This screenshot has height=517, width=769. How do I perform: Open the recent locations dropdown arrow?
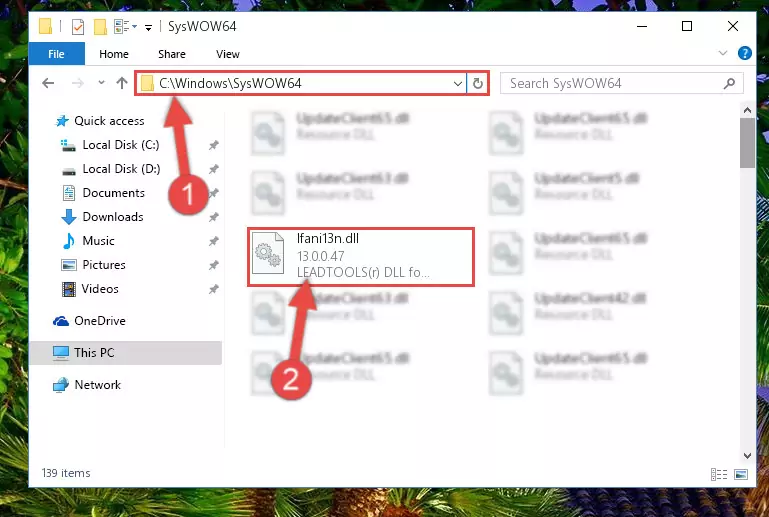click(101, 82)
